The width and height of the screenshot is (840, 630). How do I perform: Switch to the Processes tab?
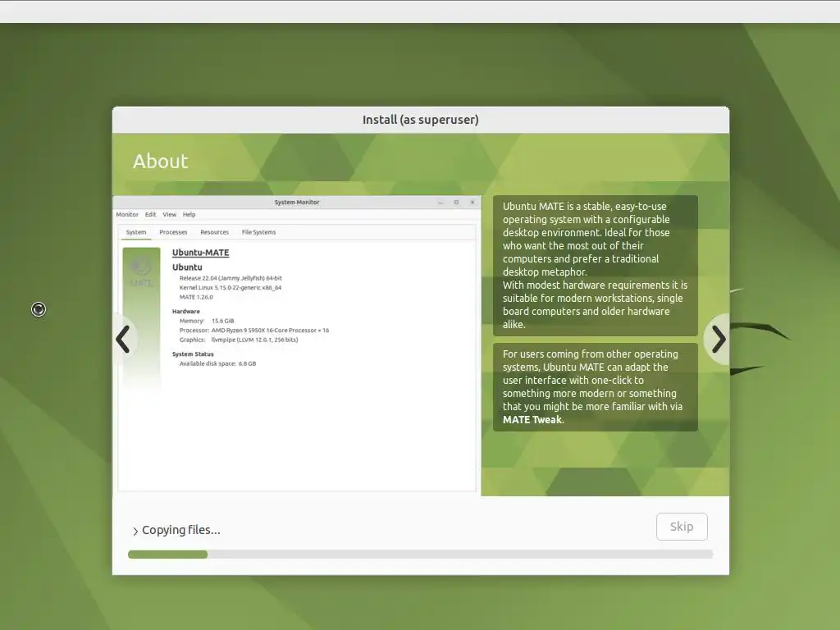173,232
